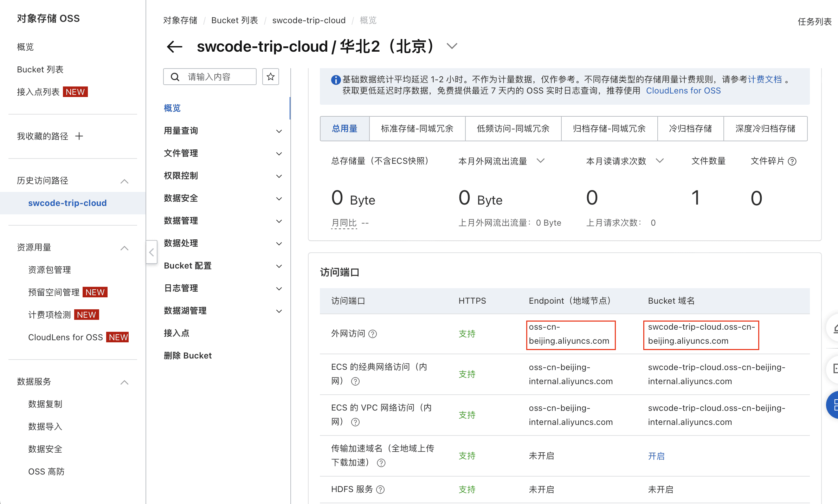Open the 本月读请求次数 dropdown arrow
The image size is (838, 504).
[660, 161]
